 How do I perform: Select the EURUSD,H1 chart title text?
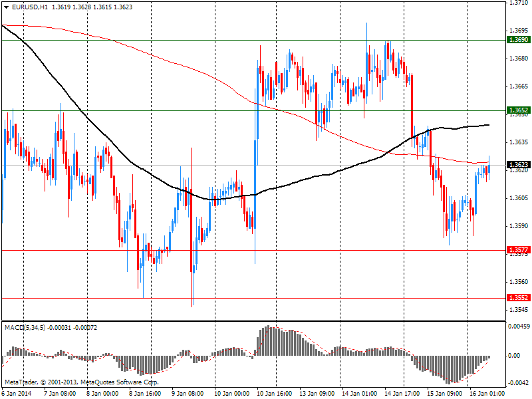click(30, 7)
